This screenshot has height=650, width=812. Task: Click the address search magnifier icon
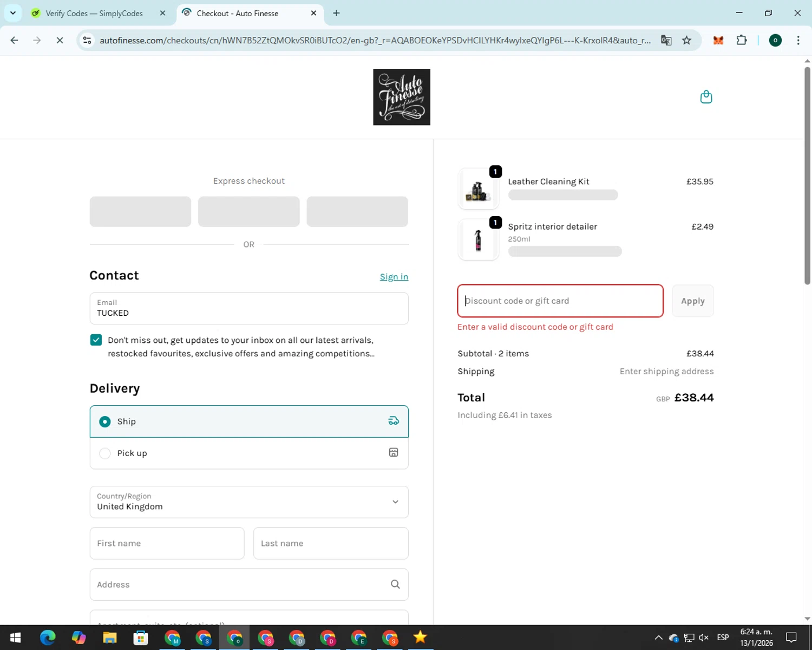pos(395,584)
